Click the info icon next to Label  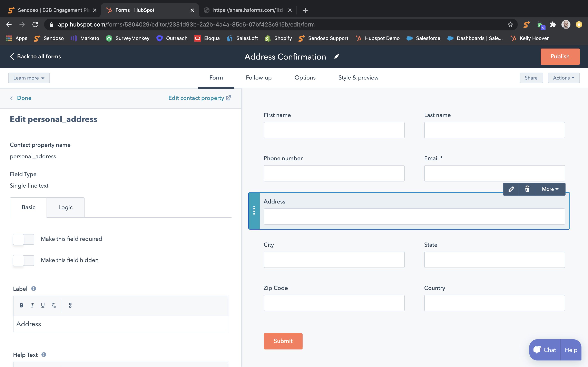pyautogui.click(x=33, y=289)
